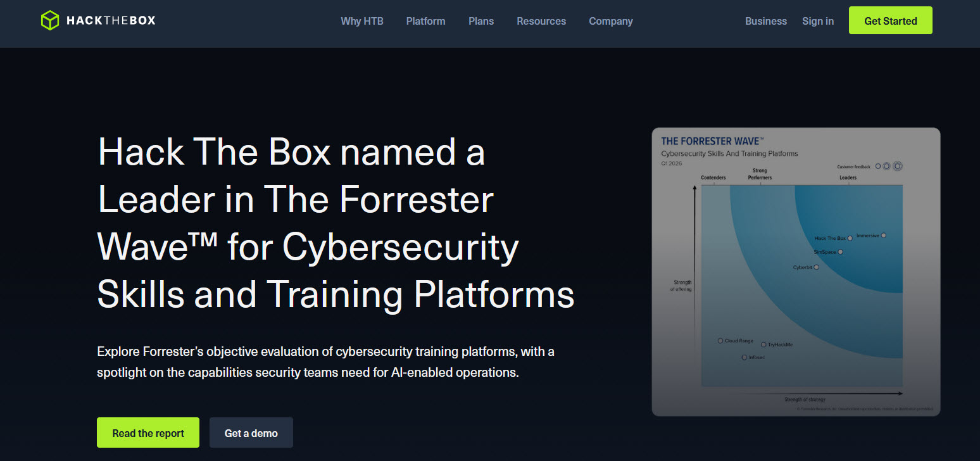Open the Sign in link
Viewport: 980px width, 461px height.
pos(817,21)
